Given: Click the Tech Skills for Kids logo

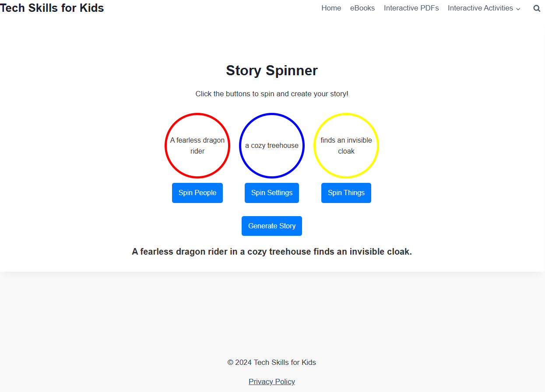Looking at the screenshot, I should (x=52, y=7).
